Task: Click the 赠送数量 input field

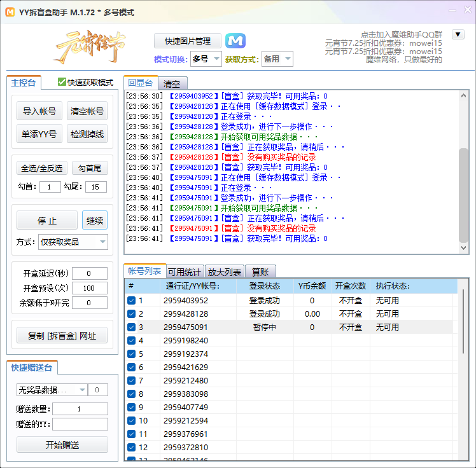Action: (x=80, y=409)
